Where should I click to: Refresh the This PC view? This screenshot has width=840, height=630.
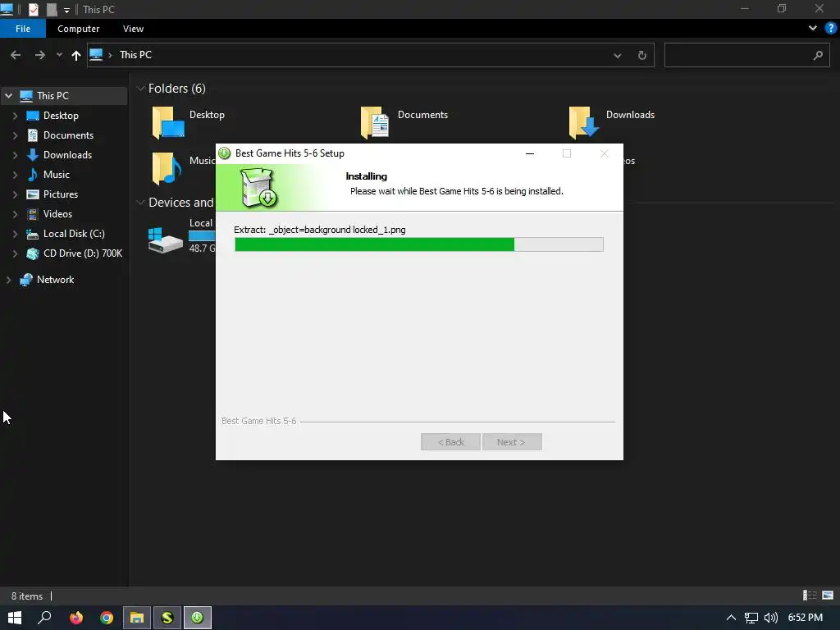point(641,55)
